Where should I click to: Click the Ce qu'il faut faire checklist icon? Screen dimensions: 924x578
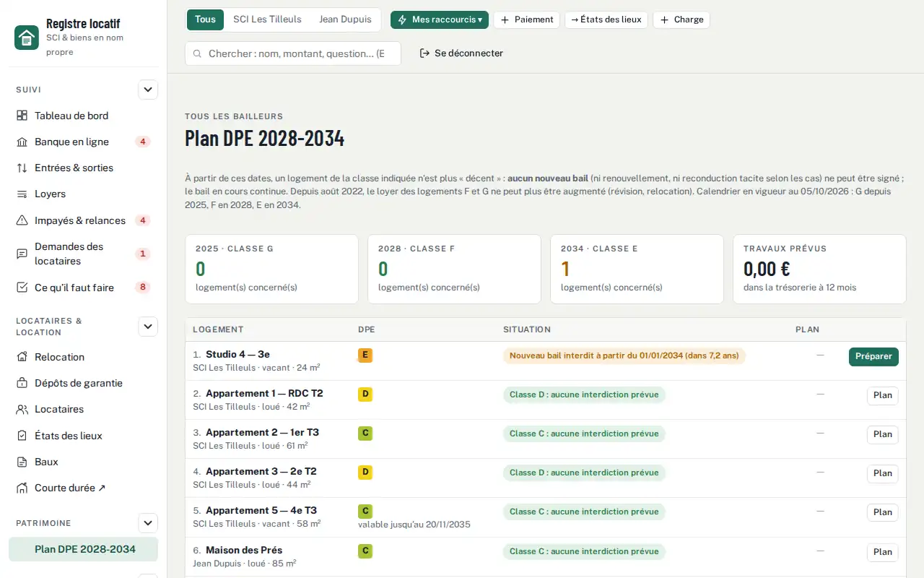22,288
